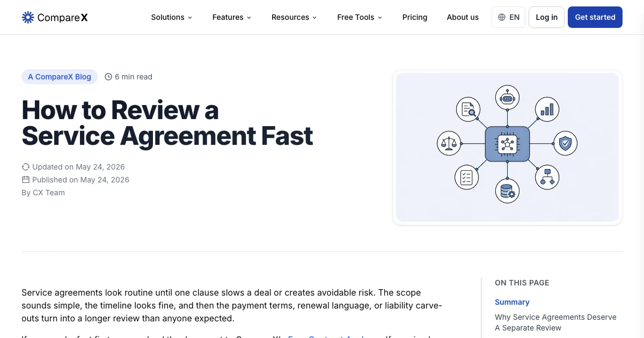Click the A CompareX Blog badge

tap(60, 77)
